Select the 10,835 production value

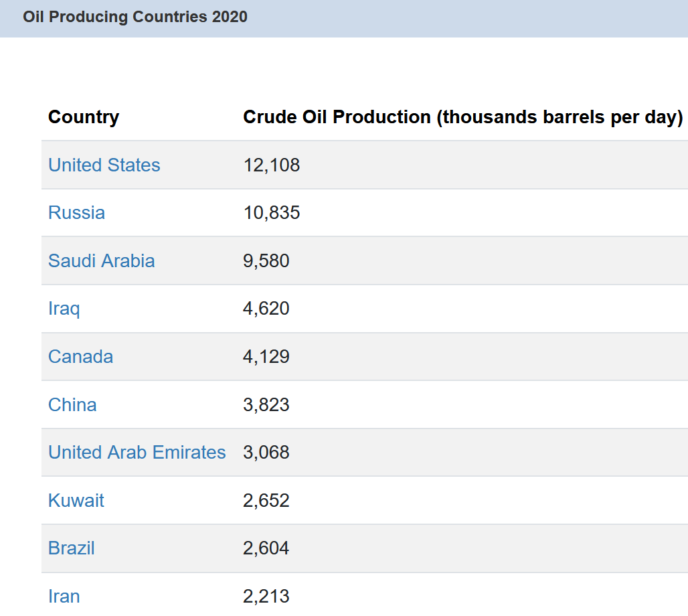coord(272,213)
